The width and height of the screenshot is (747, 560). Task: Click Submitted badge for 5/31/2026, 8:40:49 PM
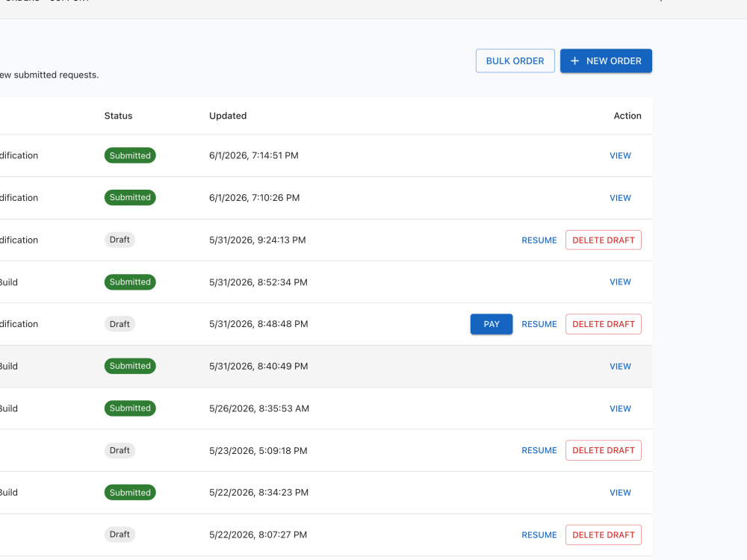click(x=130, y=366)
